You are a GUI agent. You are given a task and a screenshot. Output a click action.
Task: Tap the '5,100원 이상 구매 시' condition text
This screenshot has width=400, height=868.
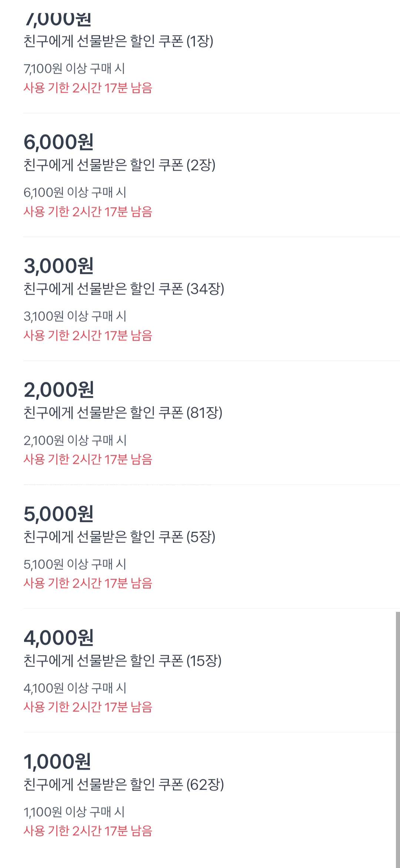75,564
